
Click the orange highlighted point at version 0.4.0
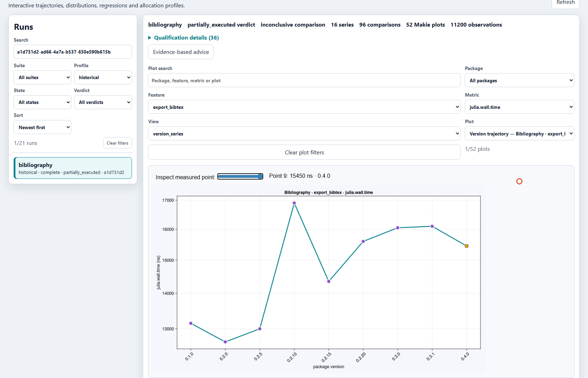[467, 246]
